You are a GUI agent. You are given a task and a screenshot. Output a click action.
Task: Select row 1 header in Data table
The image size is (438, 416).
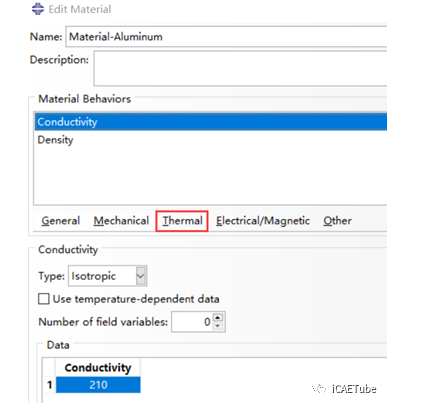[x=49, y=385]
